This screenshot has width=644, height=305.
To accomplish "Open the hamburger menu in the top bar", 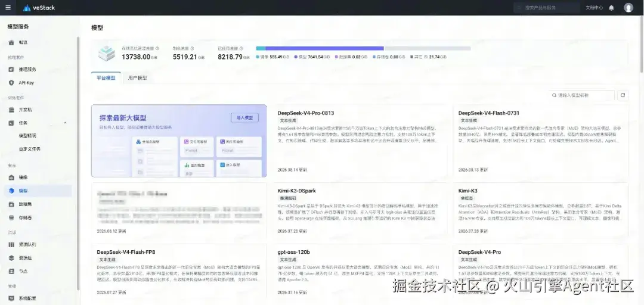I will click(x=8, y=7).
